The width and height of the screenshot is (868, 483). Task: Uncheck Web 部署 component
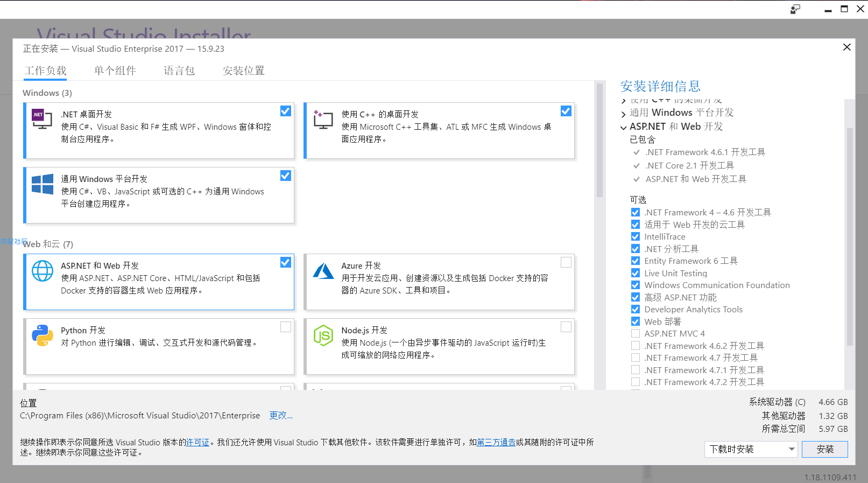(636, 321)
